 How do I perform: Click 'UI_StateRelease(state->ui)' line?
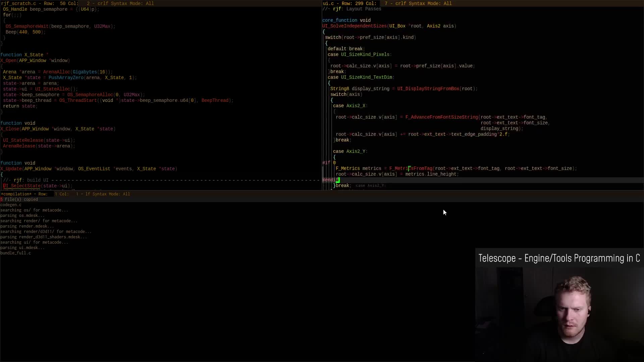click(39, 140)
